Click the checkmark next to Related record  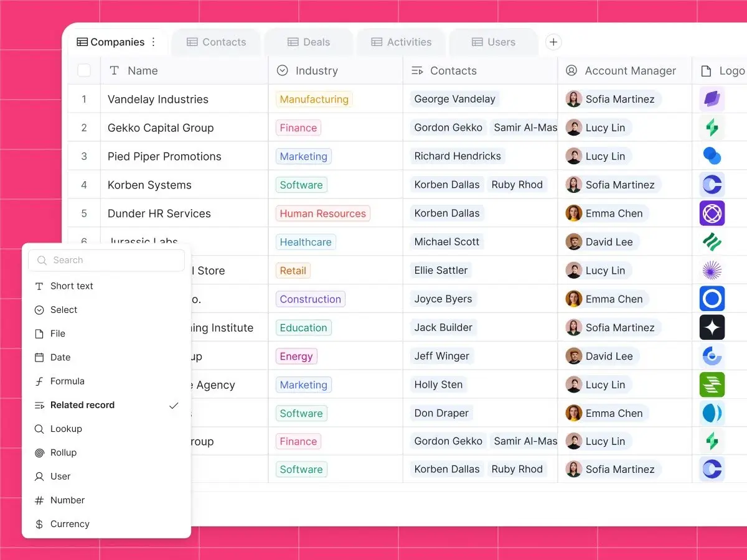click(x=174, y=405)
